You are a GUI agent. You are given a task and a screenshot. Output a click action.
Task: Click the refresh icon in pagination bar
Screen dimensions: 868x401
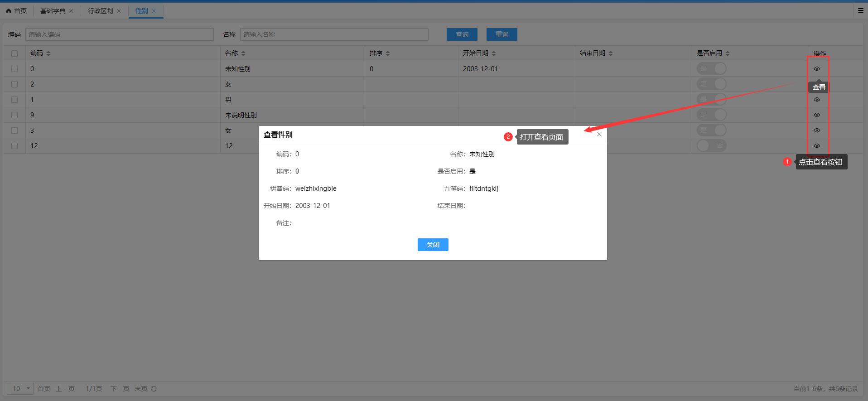(154, 389)
